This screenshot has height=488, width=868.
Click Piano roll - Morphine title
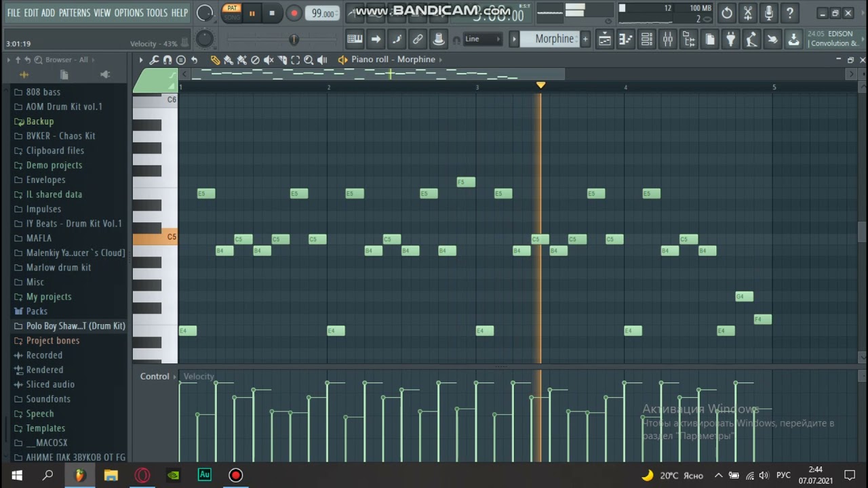tap(393, 60)
